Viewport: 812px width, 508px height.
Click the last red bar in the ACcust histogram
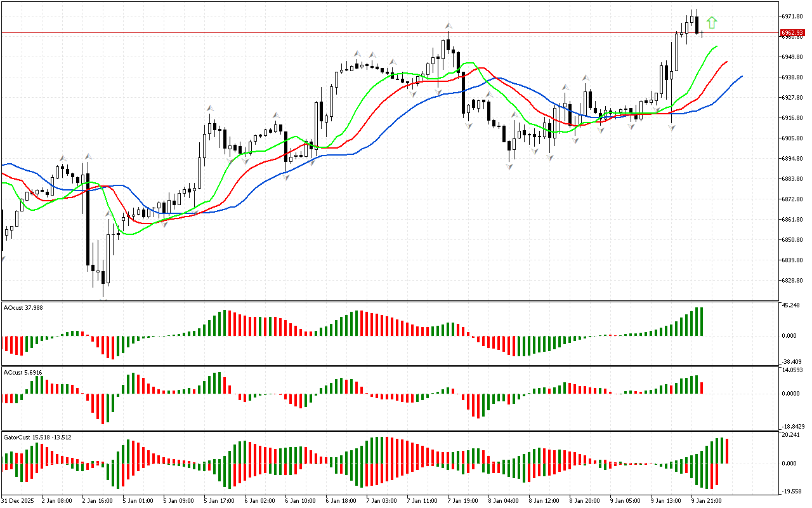[x=702, y=388]
